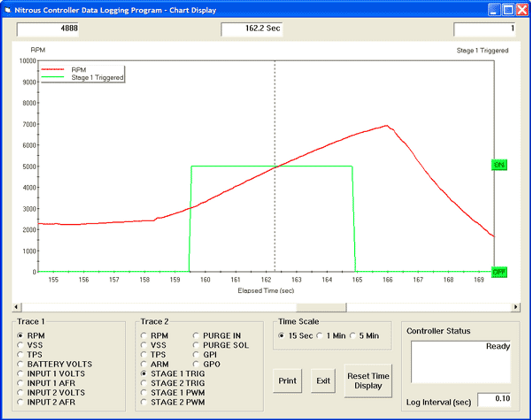Choose PURGE SOL in Trace 2

pyautogui.click(x=196, y=345)
